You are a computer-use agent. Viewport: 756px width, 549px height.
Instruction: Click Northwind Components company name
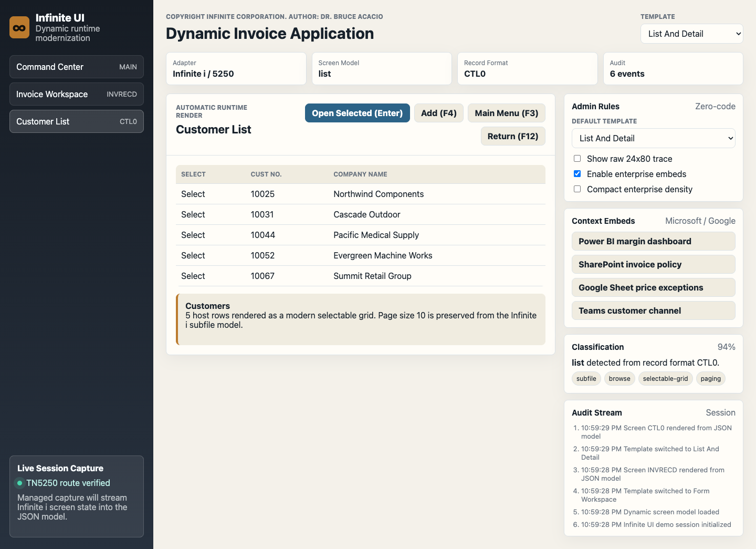point(379,194)
